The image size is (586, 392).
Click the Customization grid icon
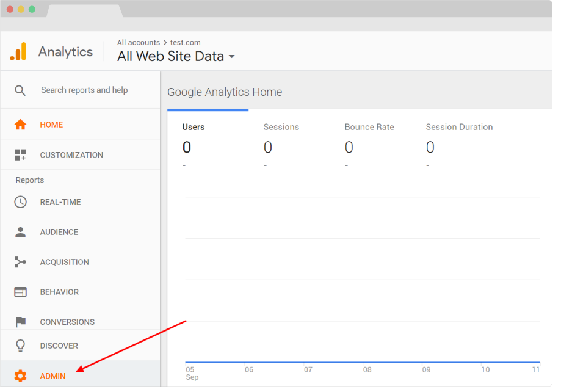coord(20,154)
